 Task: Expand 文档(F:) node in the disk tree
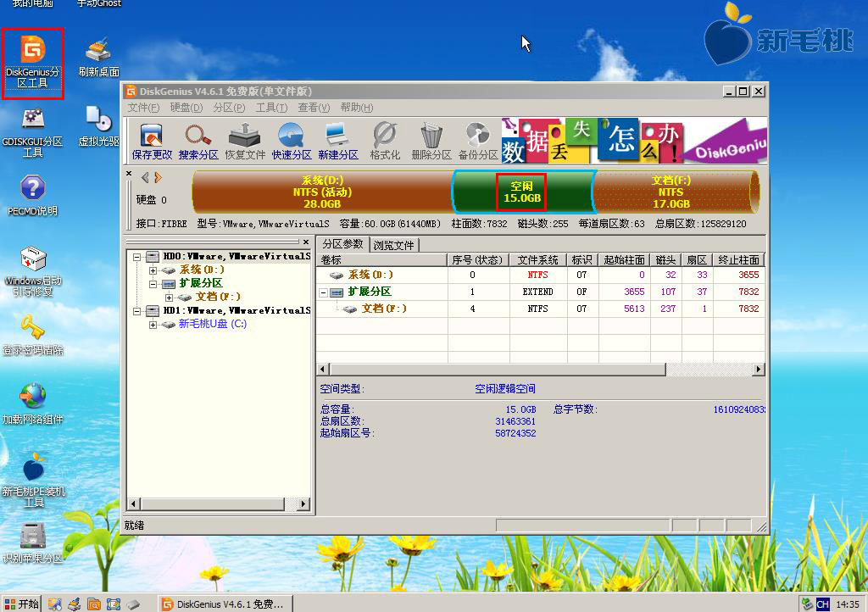pyautogui.click(x=169, y=298)
